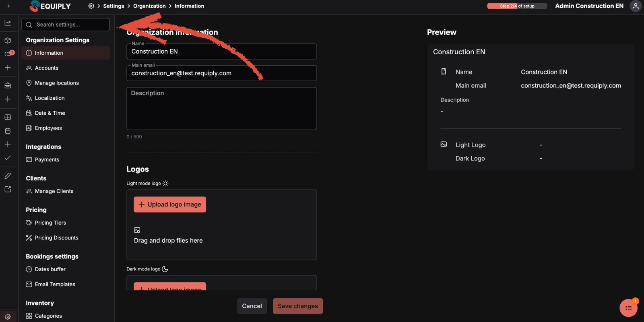This screenshot has width=644, height=322.
Task: Open Manage Clients settings
Action: pyautogui.click(x=66, y=191)
